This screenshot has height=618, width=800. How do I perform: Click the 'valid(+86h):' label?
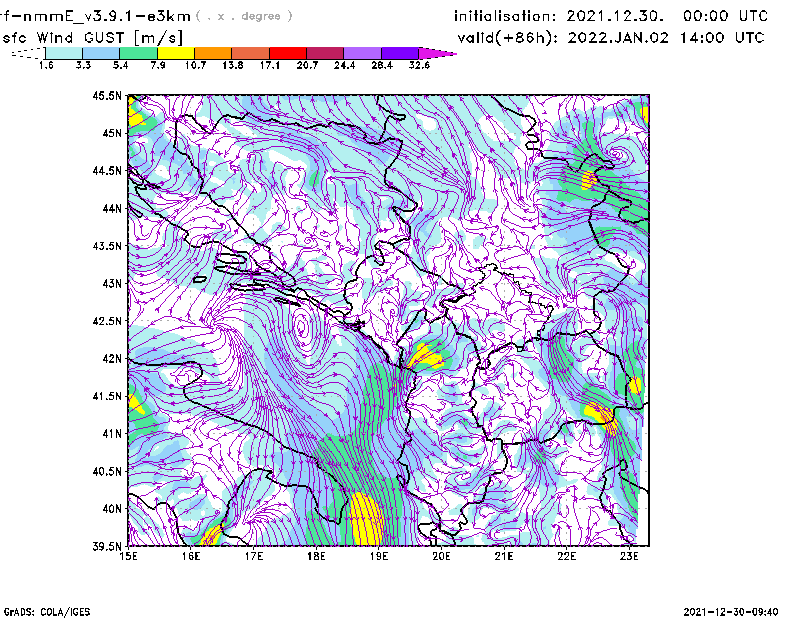(x=509, y=38)
